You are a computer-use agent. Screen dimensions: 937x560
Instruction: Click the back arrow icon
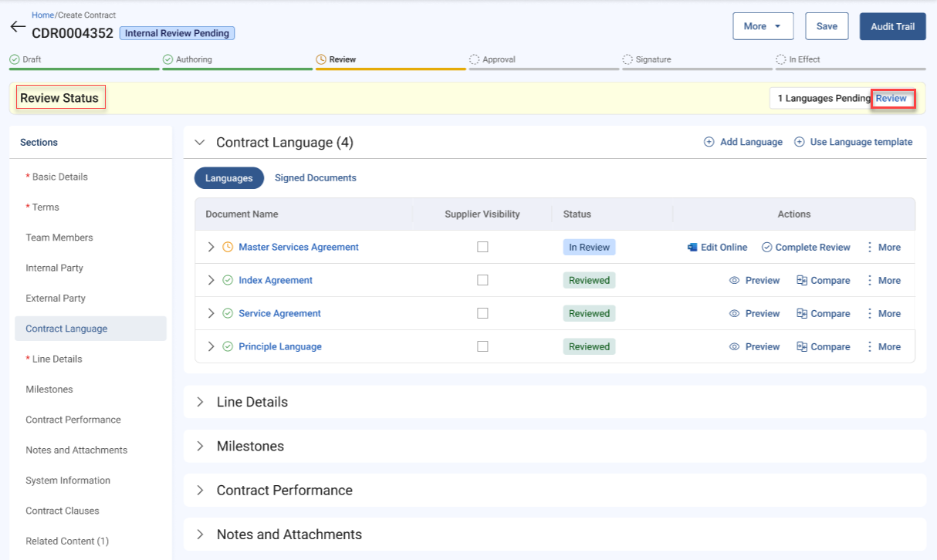point(18,27)
